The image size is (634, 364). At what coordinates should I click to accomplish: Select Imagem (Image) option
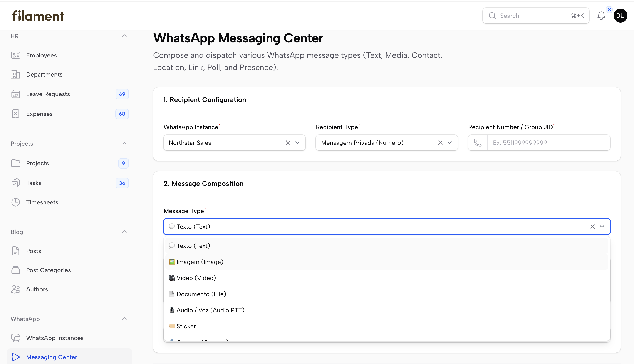click(x=387, y=262)
